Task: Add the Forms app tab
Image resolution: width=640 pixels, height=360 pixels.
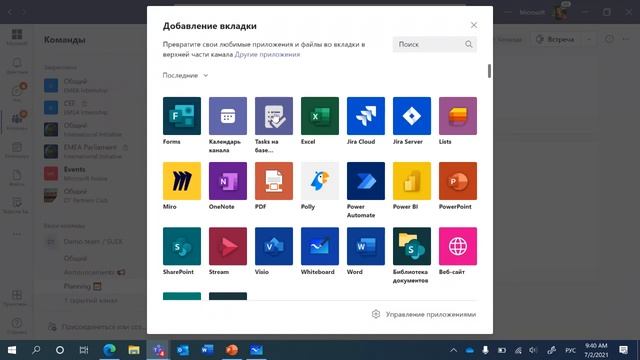Action: click(x=182, y=116)
